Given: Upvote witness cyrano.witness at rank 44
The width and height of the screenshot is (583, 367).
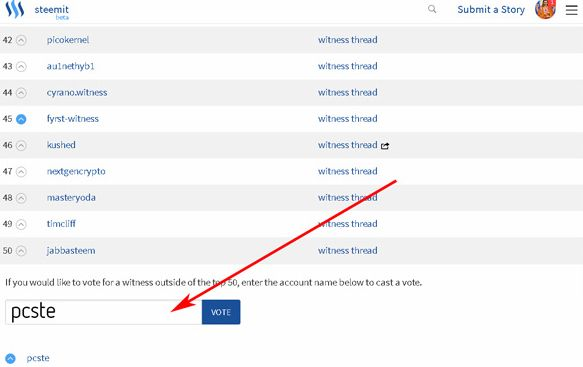Looking at the screenshot, I should coord(21,93).
